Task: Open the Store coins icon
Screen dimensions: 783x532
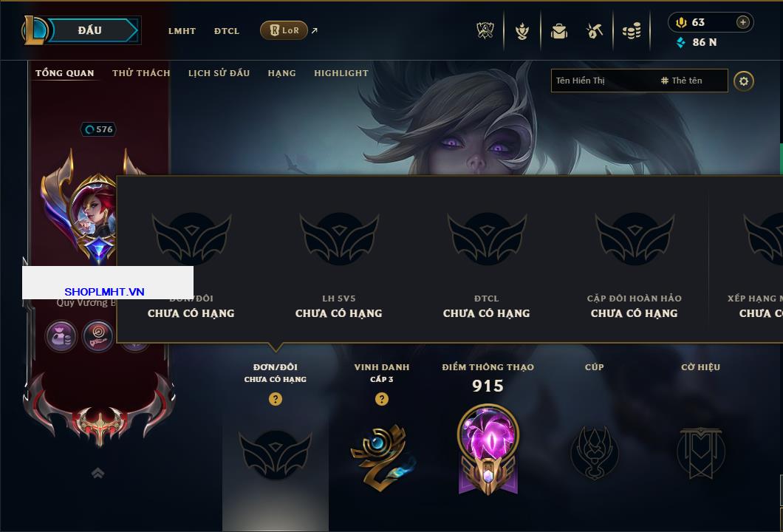Action: [632, 31]
